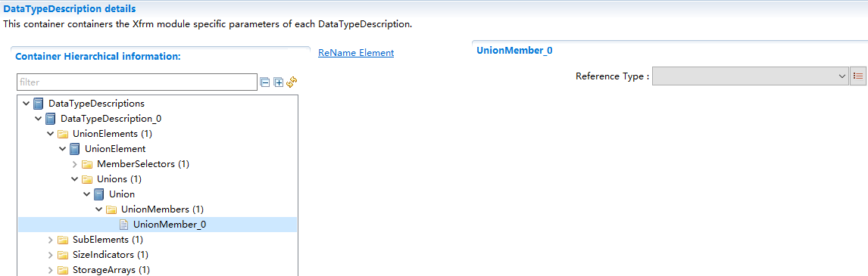Expand the MemberSelectors (1) node
This screenshot has height=276, width=868.
[x=75, y=164]
